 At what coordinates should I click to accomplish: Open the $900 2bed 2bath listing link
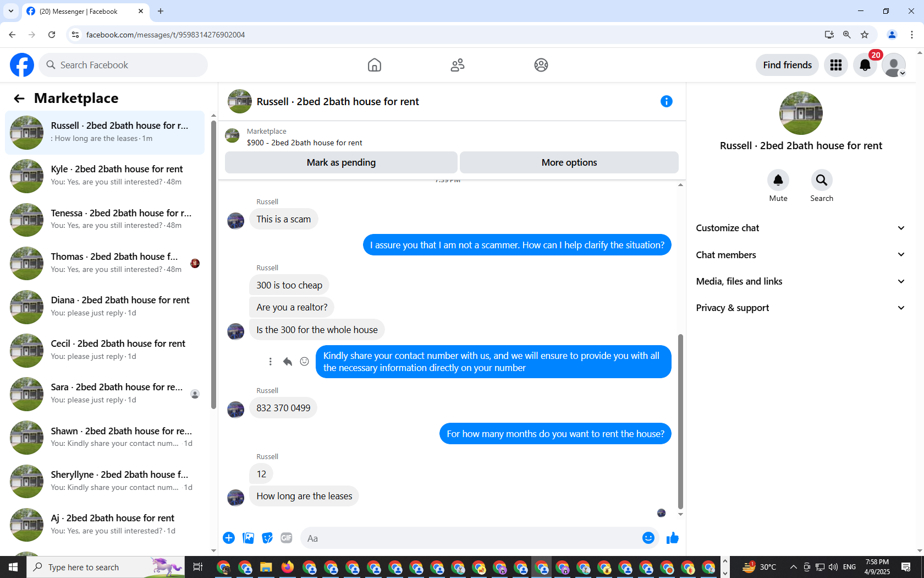(304, 143)
